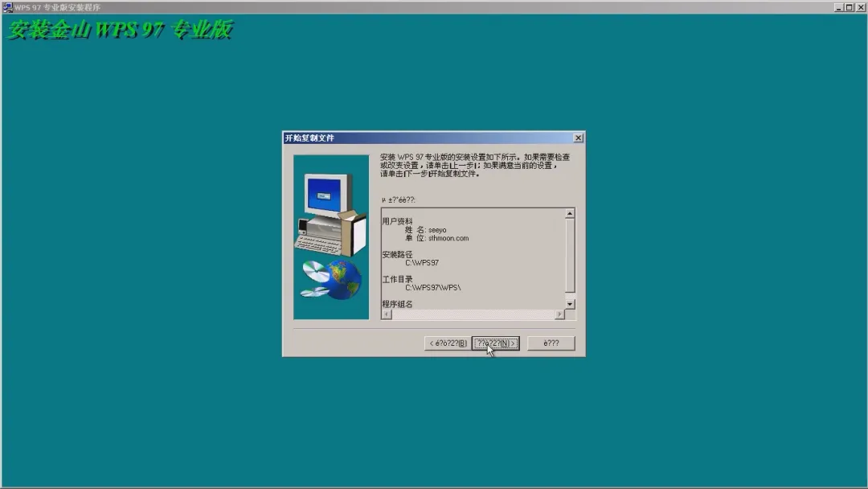This screenshot has width=868, height=489.
Task: Click the horizontal scroll left arrow
Action: click(x=387, y=314)
